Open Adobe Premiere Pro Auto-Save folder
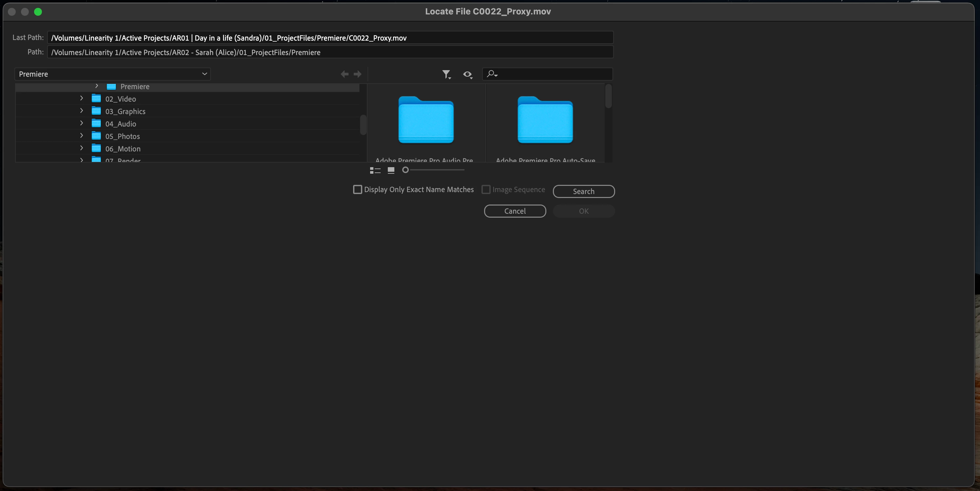This screenshot has height=491, width=980. point(545,121)
